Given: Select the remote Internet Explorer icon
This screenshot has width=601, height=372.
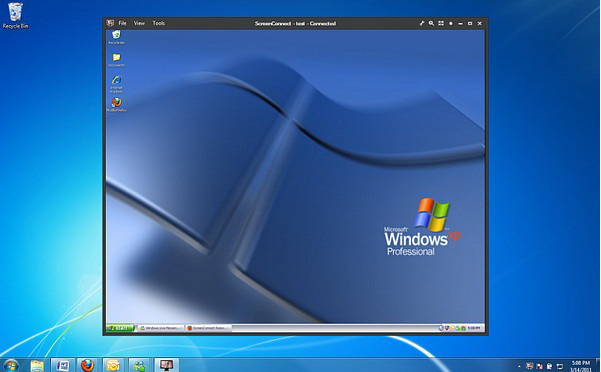Looking at the screenshot, I should (116, 84).
